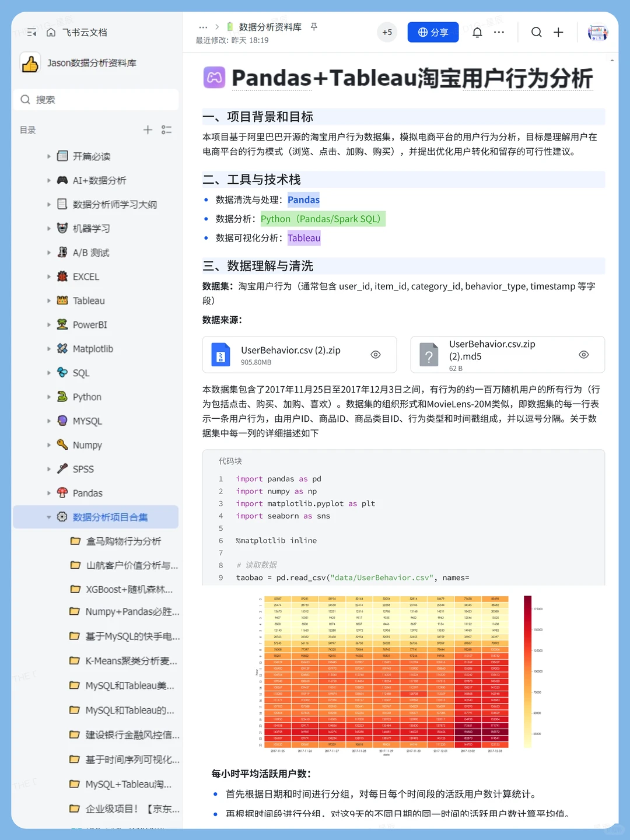Add a new page with the plus icon next to 目录

pos(148,129)
